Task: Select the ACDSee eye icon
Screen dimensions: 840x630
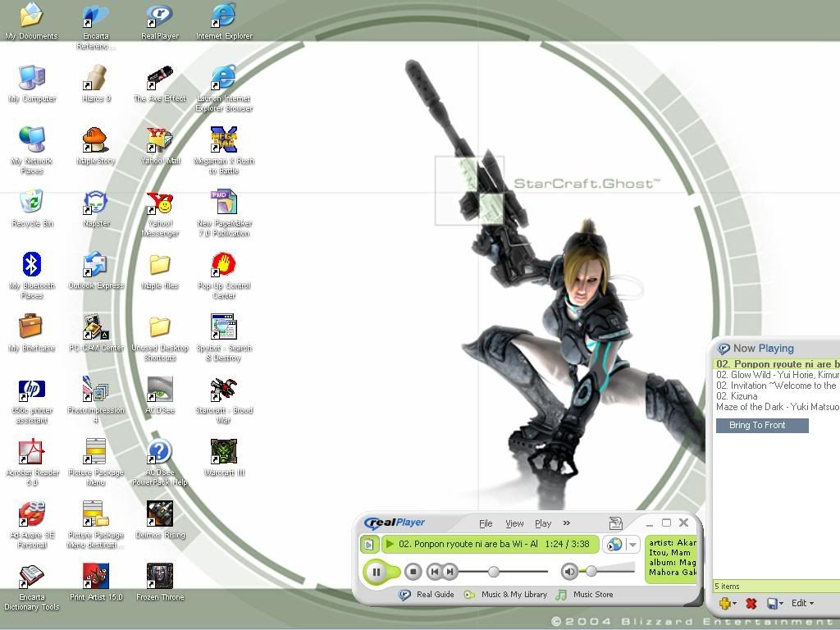Action: tap(160, 395)
